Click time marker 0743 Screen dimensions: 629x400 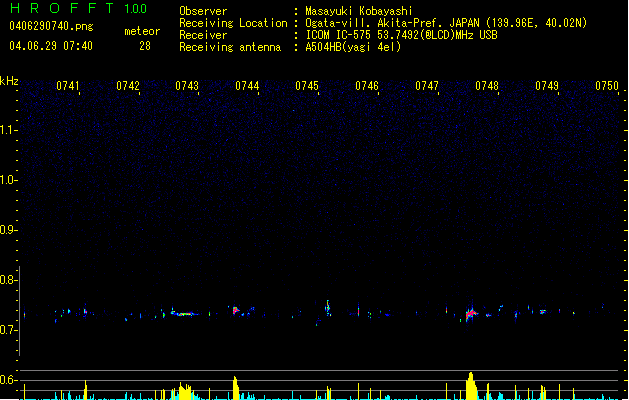187,86
